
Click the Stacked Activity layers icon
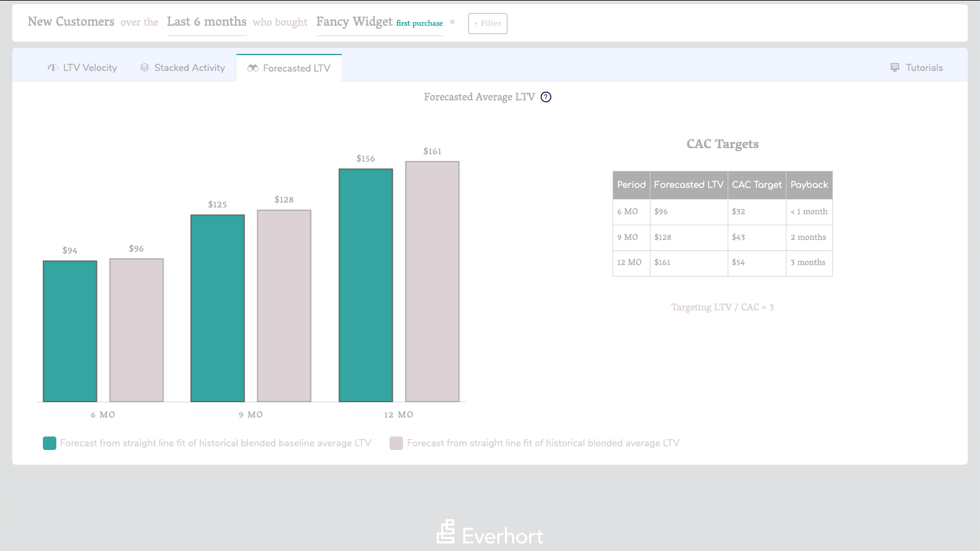click(x=145, y=67)
